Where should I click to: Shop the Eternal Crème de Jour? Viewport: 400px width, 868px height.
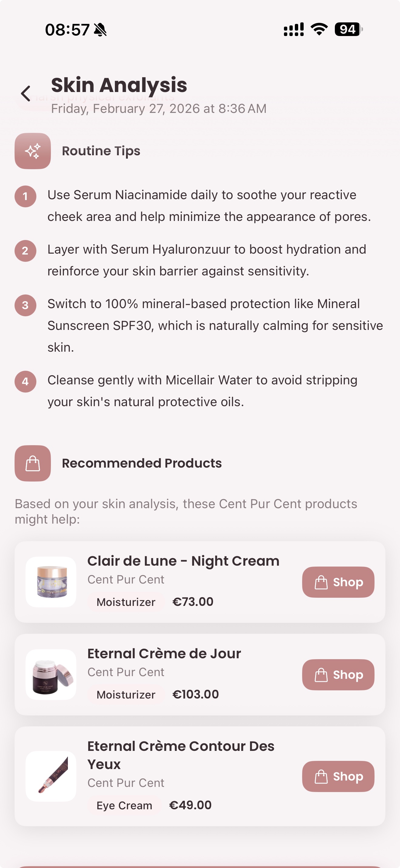coord(338,675)
